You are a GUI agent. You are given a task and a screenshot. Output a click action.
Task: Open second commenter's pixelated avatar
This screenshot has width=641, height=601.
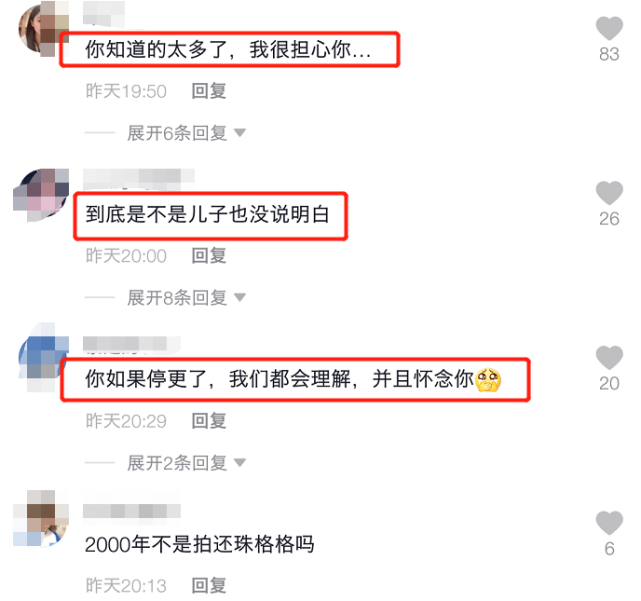[x=41, y=195]
